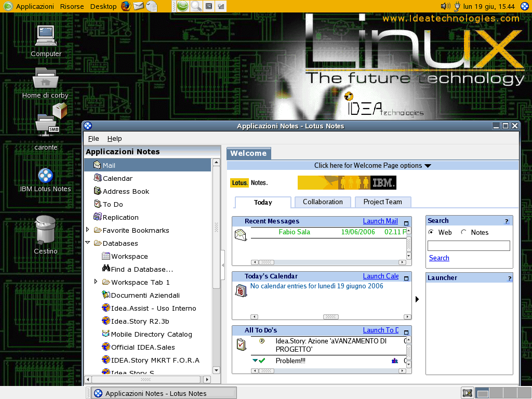Select the Notes search radio button
532x399 pixels.
[x=463, y=232]
